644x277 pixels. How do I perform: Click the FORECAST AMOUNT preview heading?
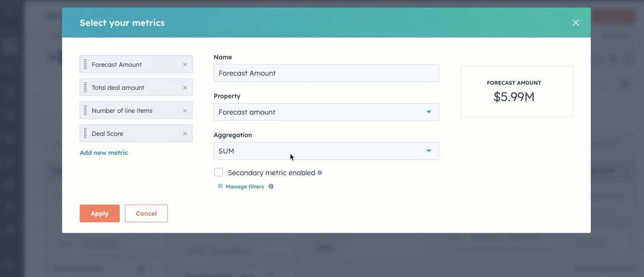(x=514, y=83)
